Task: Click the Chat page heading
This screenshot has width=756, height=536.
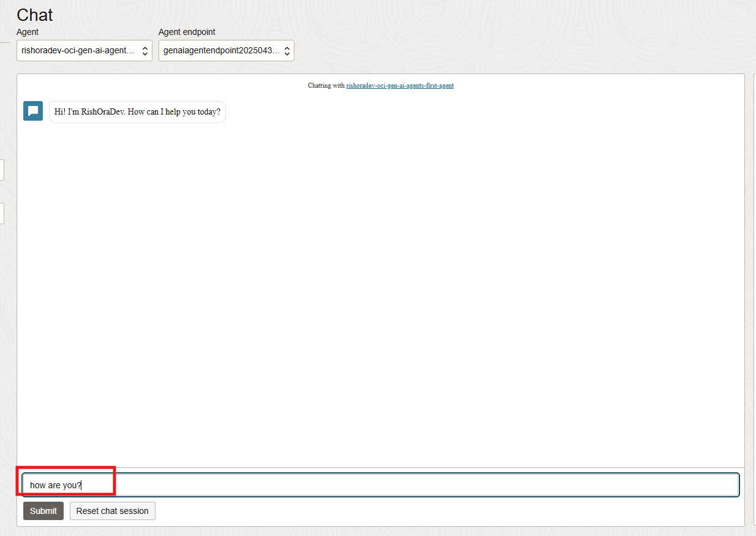Action: coord(35,15)
